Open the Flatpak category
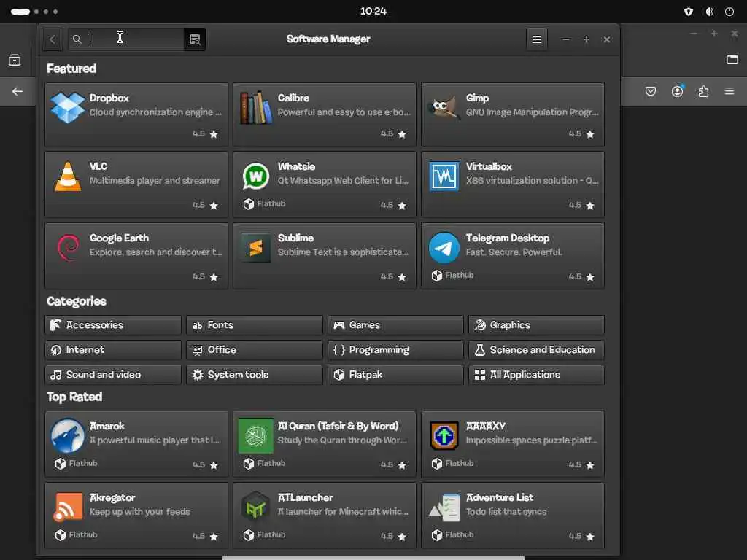 coord(395,375)
